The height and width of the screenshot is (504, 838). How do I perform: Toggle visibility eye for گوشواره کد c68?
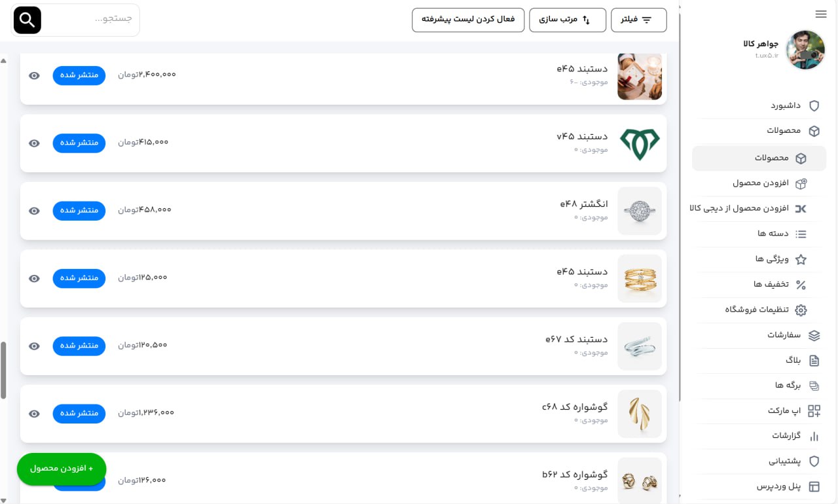33,413
